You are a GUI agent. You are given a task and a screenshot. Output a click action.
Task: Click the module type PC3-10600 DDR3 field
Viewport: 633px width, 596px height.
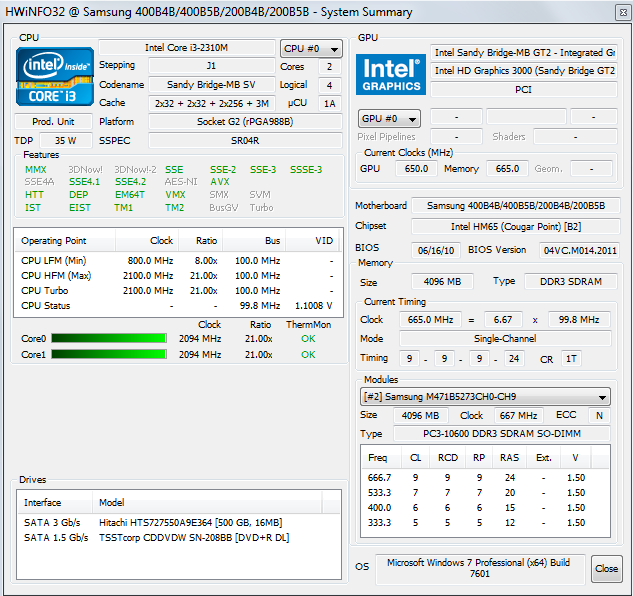tap(502, 433)
